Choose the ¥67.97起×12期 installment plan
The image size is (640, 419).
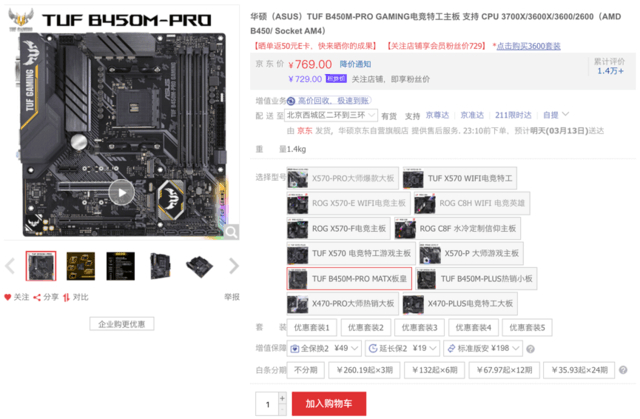(504, 370)
